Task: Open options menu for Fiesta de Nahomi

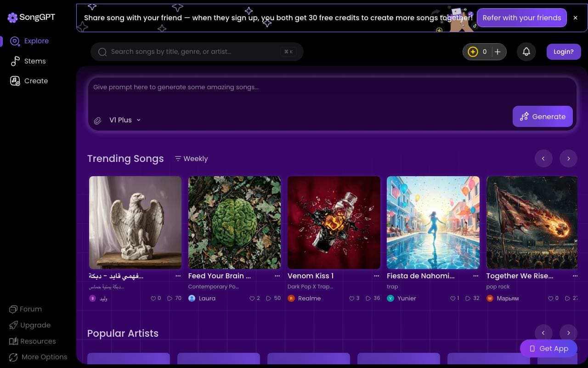Action: click(x=476, y=276)
